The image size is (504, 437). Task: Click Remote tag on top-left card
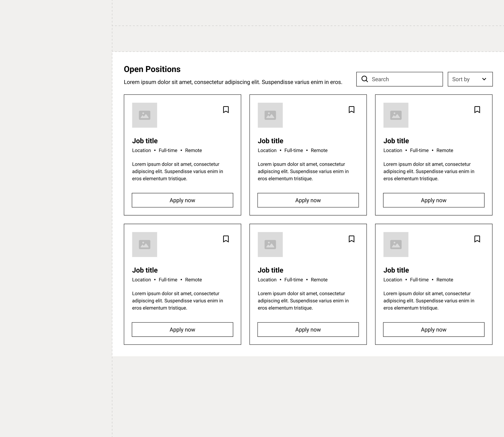(193, 150)
